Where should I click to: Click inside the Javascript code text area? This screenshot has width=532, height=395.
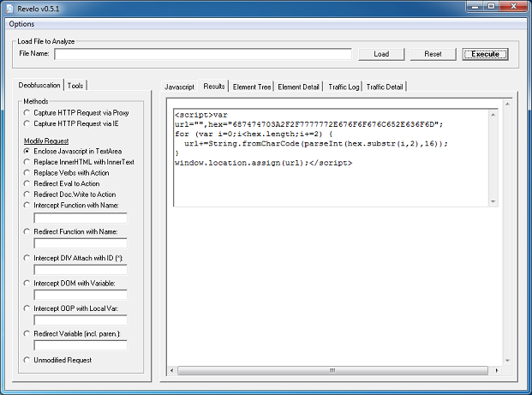[334, 257]
